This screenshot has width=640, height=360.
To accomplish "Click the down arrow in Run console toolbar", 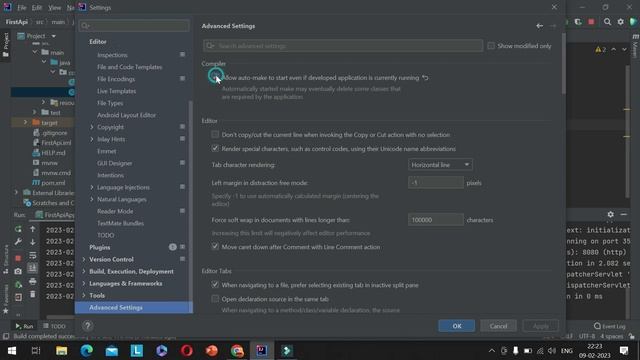I will pos(33,242).
